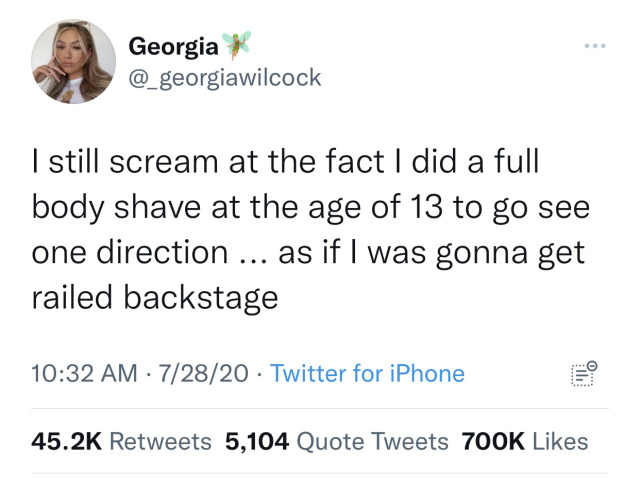View the 5,104 quote count
Screen dimensions: 640x479
258,440
